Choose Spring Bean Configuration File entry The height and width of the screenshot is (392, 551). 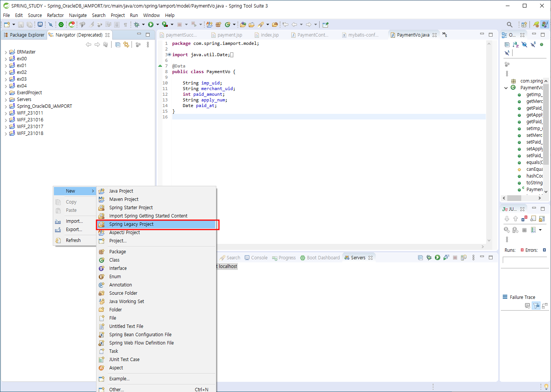click(156, 335)
